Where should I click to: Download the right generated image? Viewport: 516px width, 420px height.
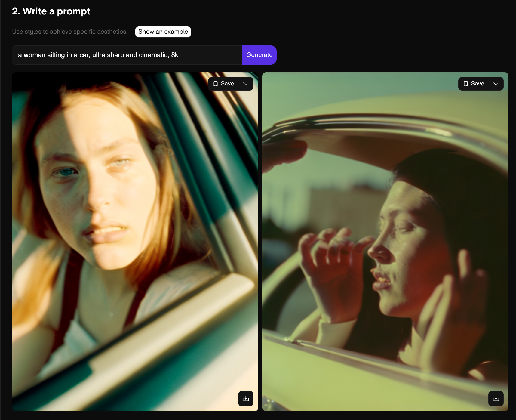point(496,399)
